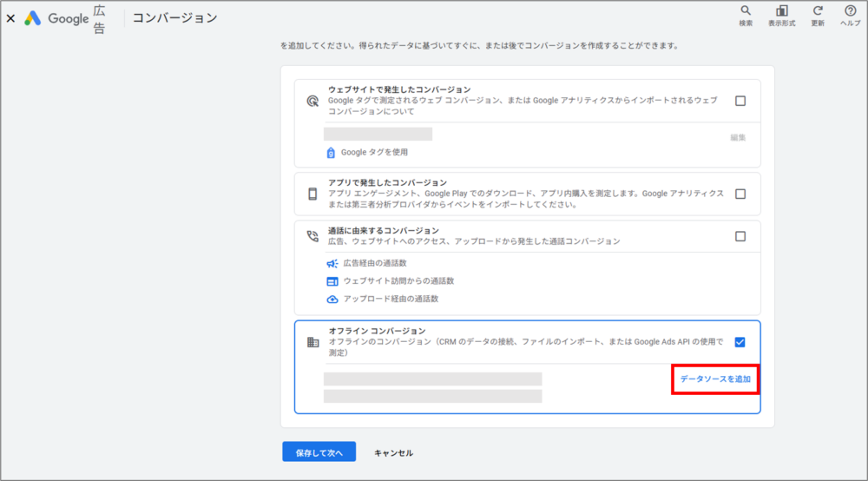Click the website conversion cursor icon
Image resolution: width=868 pixels, height=481 pixels.
pos(312,101)
